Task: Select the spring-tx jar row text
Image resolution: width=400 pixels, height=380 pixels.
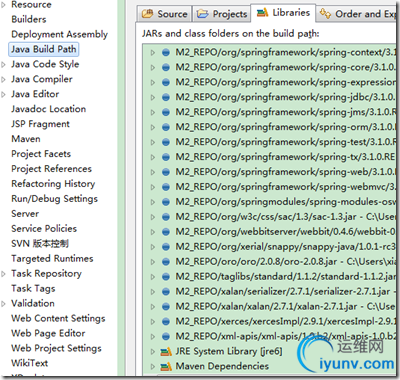Action: (285, 157)
